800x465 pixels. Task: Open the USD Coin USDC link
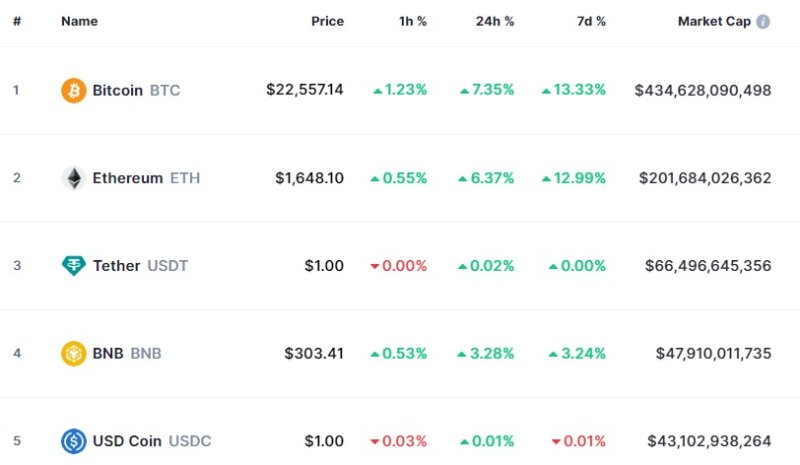click(x=152, y=441)
